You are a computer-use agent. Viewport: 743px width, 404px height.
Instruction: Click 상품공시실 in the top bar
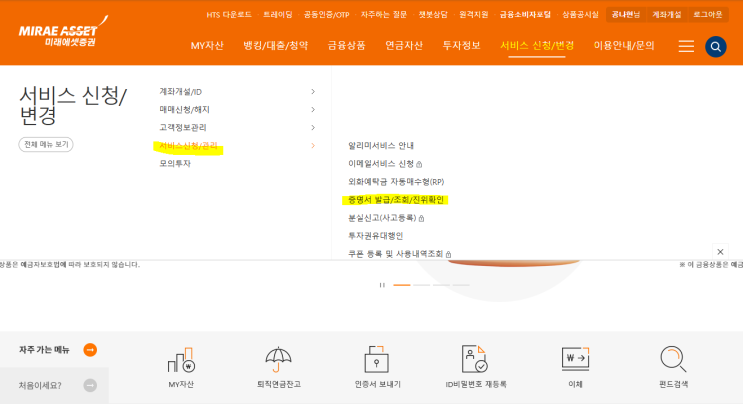[580, 15]
